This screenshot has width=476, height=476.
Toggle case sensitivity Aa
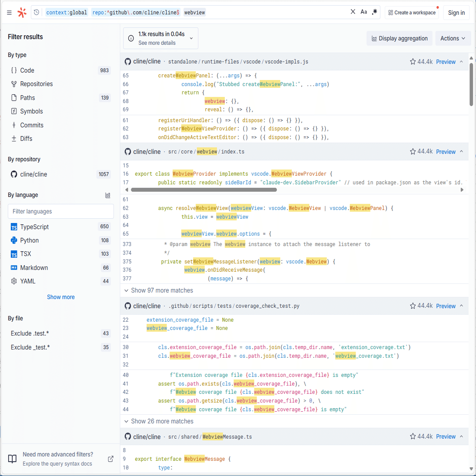click(364, 12)
